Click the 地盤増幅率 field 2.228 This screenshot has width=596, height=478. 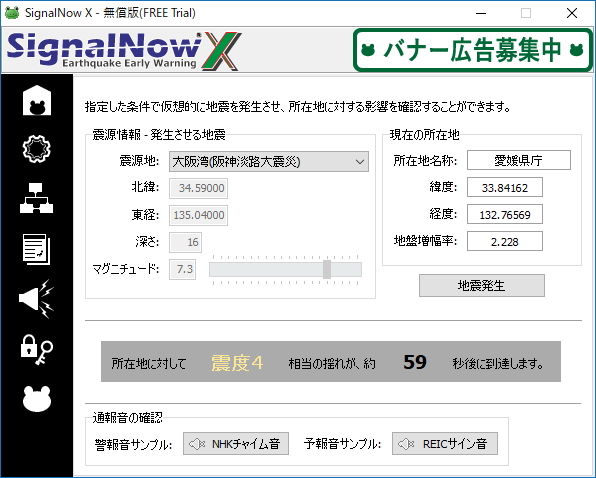(x=505, y=241)
